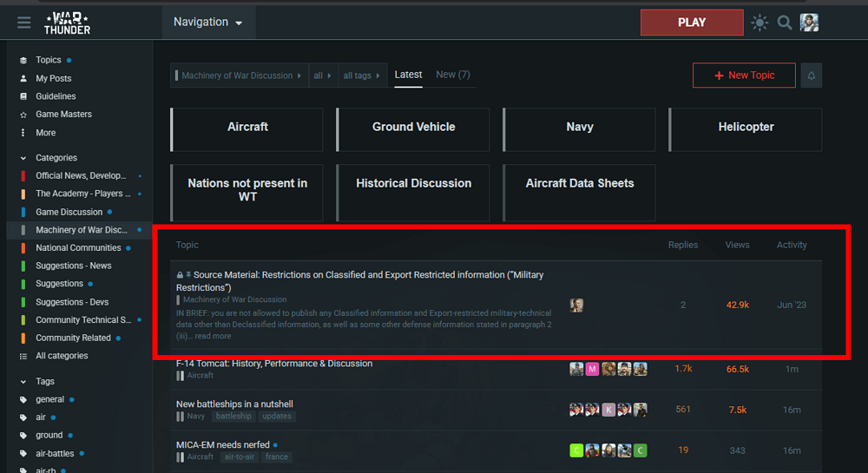
Task: Open The Academy - Players category
Action: coord(83,194)
